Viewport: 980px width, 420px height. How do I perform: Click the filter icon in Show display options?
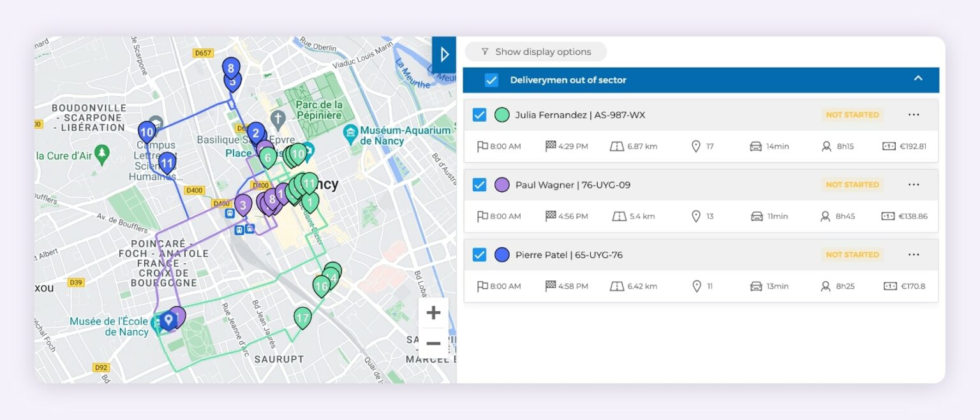(x=484, y=52)
